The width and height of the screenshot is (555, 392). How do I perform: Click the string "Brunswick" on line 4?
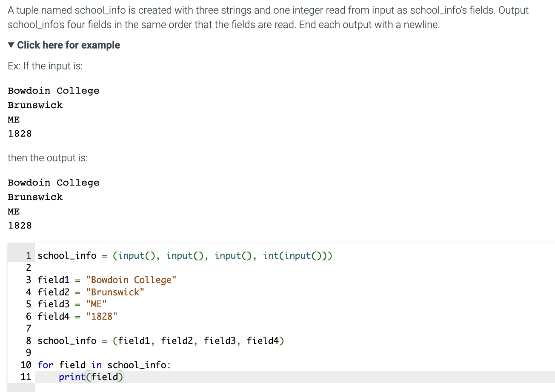point(115,292)
